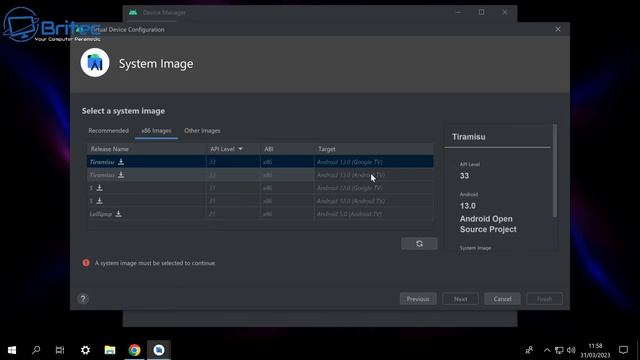Switch to the Recommended tab
Screen dimensions: 640x360
point(108,131)
